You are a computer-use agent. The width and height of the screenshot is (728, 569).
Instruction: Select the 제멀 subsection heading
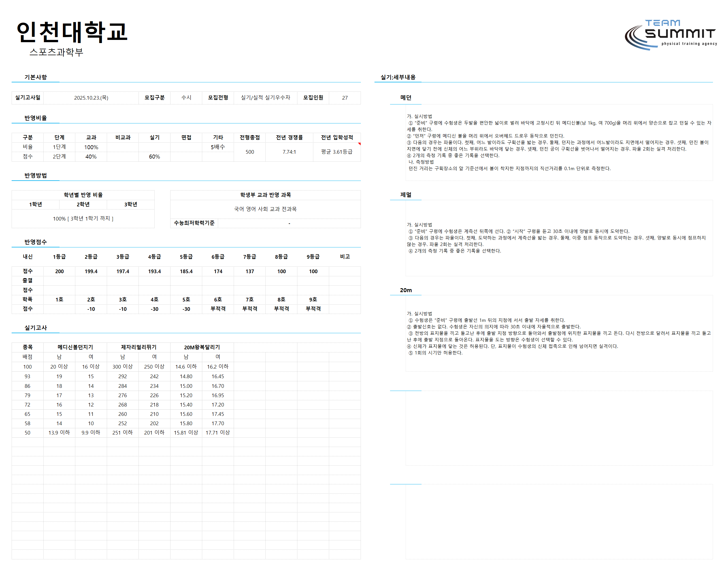(406, 195)
